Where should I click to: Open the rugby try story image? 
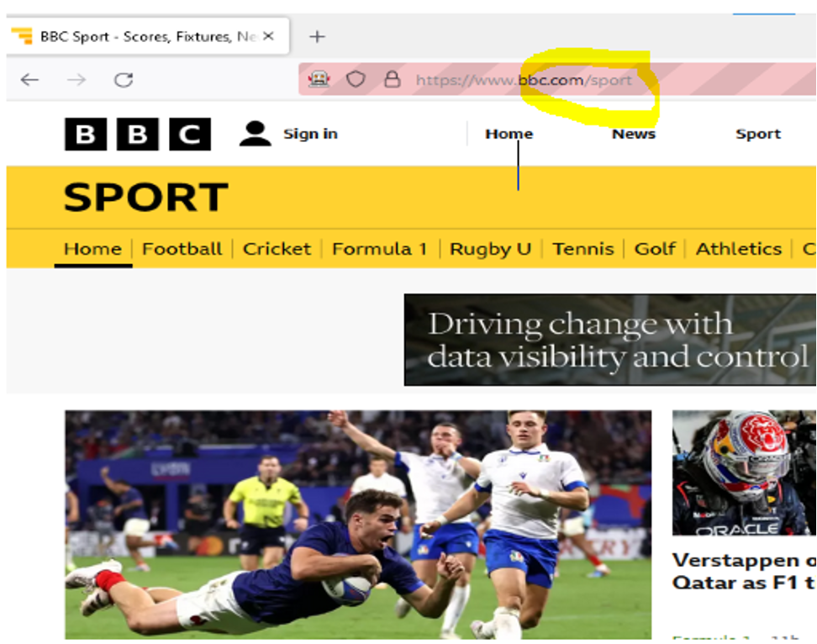pos(358,524)
